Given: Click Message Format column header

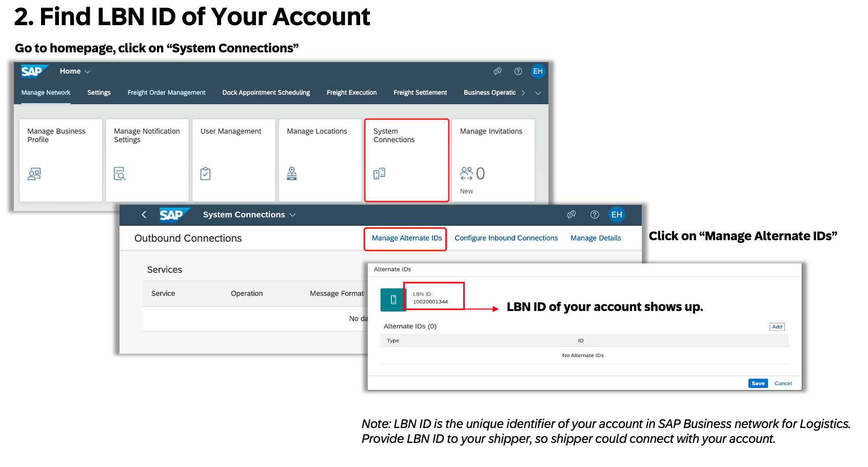Looking at the screenshot, I should click(337, 294).
